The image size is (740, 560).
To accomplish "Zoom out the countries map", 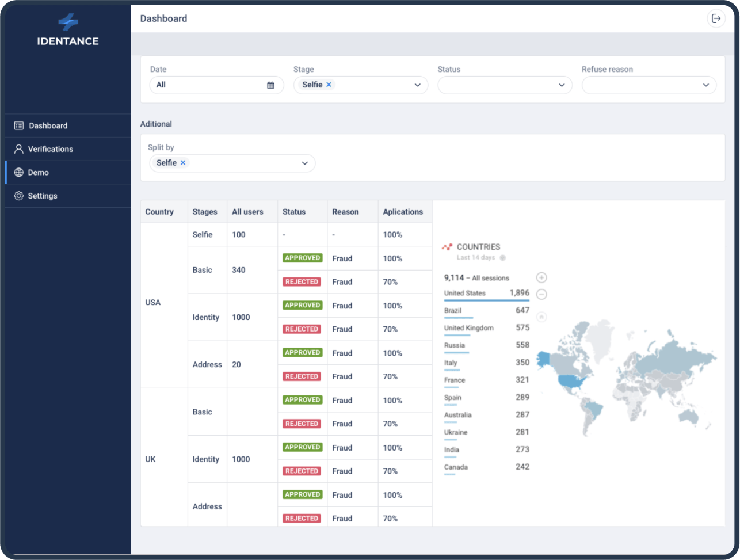I will pos(541,294).
